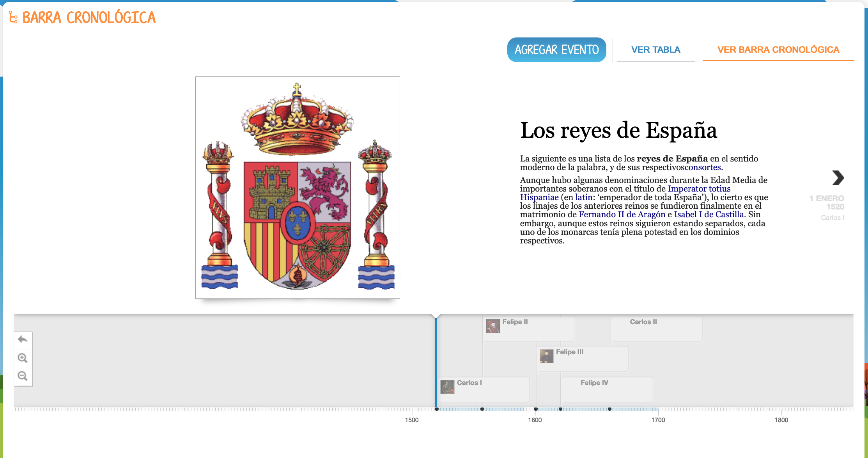Click the 1600 year label on axis
868x458 pixels.
(x=535, y=420)
